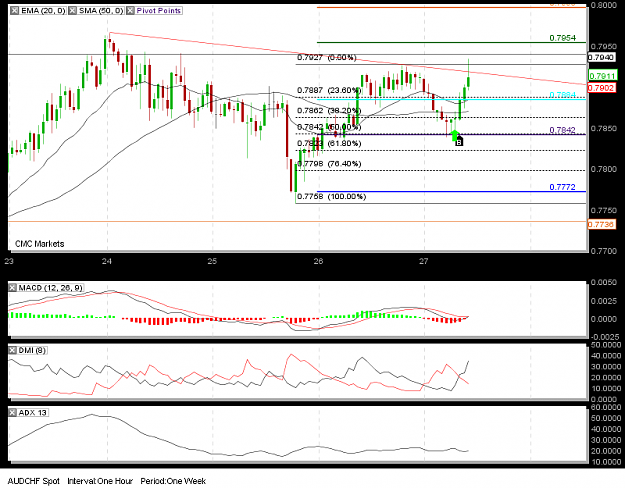Click the 0.7940 price tag on the axis
Screen dimensions: 625x488
(601, 57)
